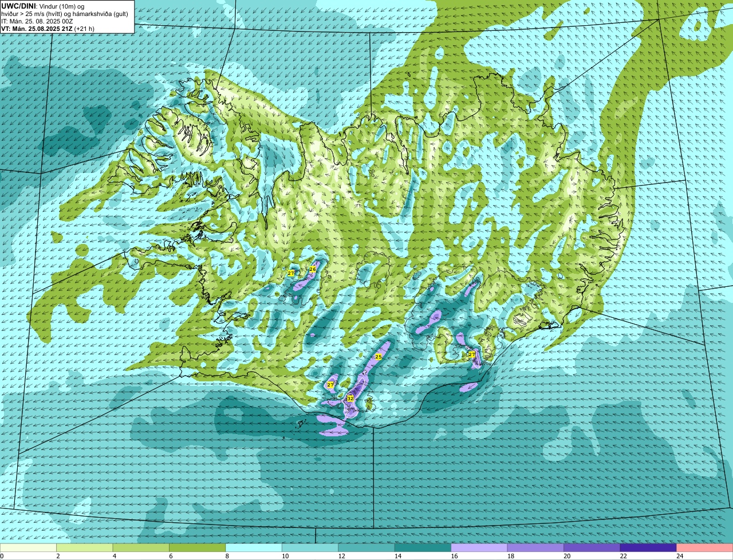Click the yellow 26 gust marker
733x560 pixels.
(x=313, y=269)
